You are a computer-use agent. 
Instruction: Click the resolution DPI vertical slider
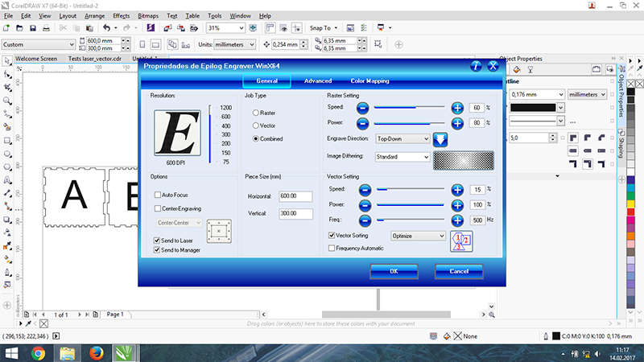[210, 134]
